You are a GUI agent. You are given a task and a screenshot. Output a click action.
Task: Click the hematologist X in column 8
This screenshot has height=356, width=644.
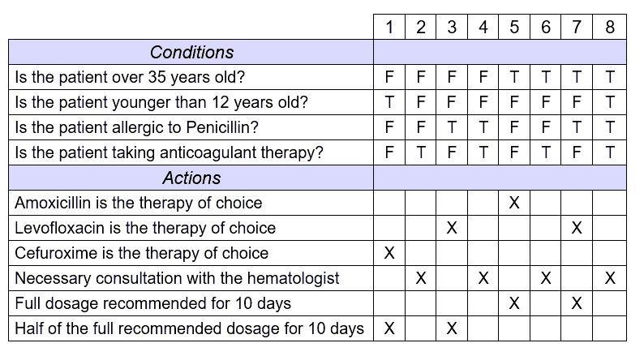610,278
